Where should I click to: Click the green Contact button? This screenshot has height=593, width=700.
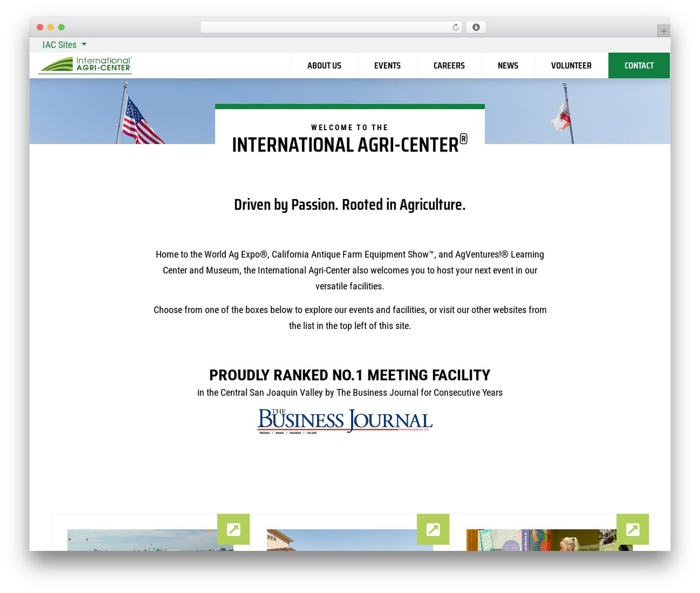tap(639, 66)
